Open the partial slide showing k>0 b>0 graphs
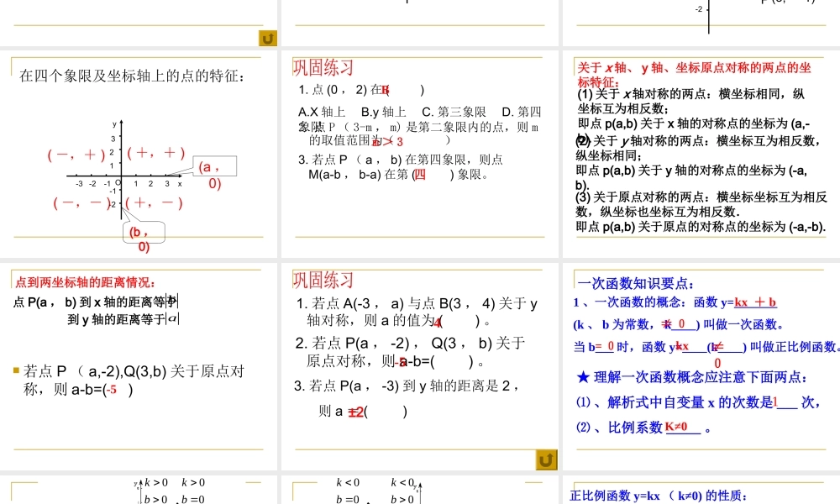Image resolution: width=840 pixels, height=504 pixels. [139, 490]
